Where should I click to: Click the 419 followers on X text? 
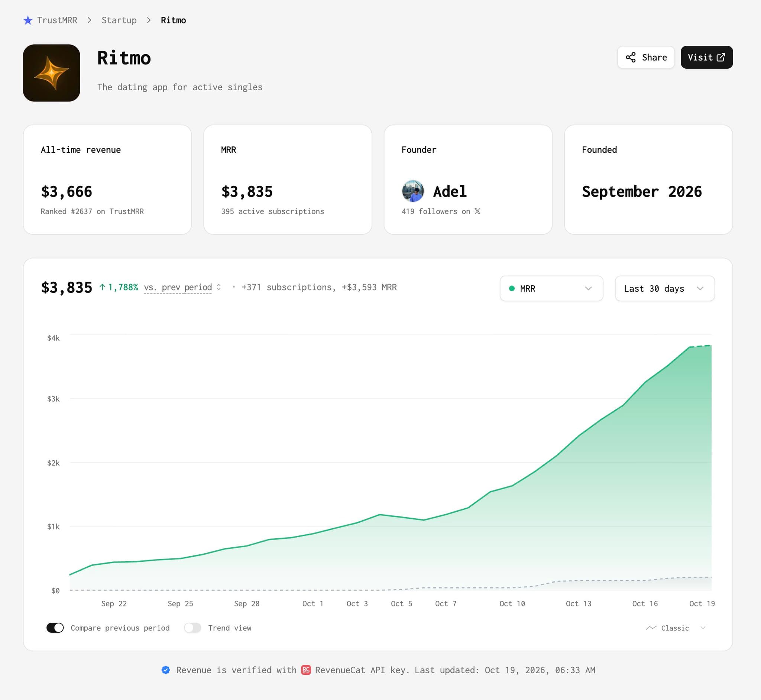(x=441, y=211)
